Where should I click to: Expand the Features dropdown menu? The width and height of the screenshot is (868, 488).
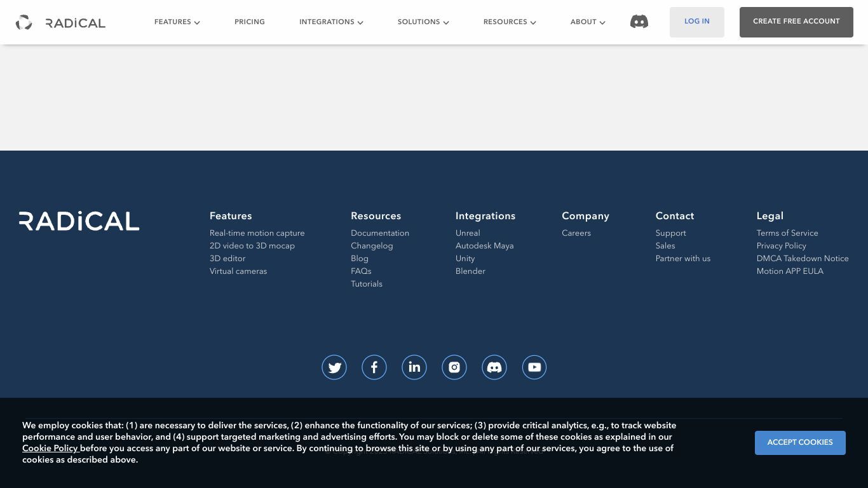click(x=177, y=22)
